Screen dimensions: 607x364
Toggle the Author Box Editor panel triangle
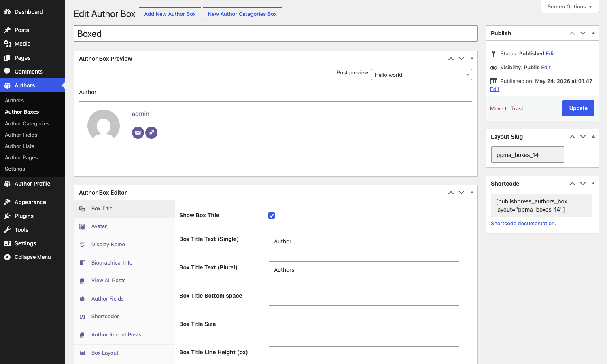472,193
